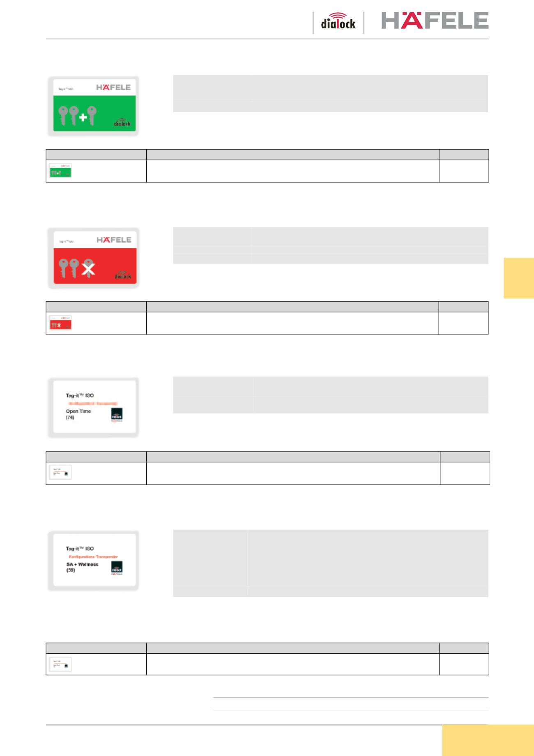Click the gray info box beside the green card
534x756 pixels.
point(330,93)
